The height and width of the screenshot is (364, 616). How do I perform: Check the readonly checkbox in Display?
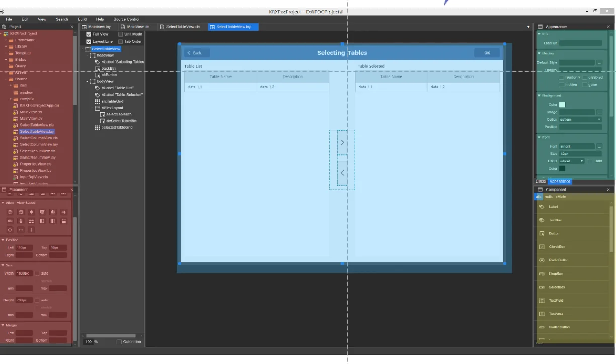tap(561, 77)
